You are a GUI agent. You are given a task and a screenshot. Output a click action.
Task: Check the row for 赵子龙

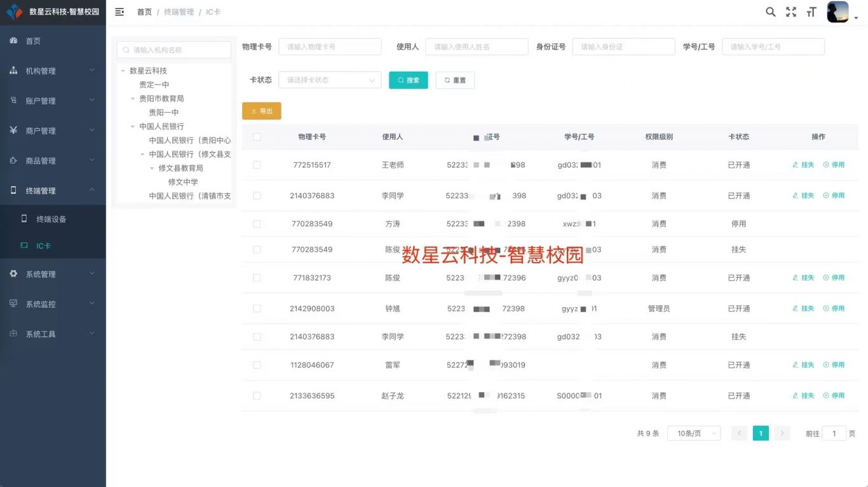coord(257,395)
